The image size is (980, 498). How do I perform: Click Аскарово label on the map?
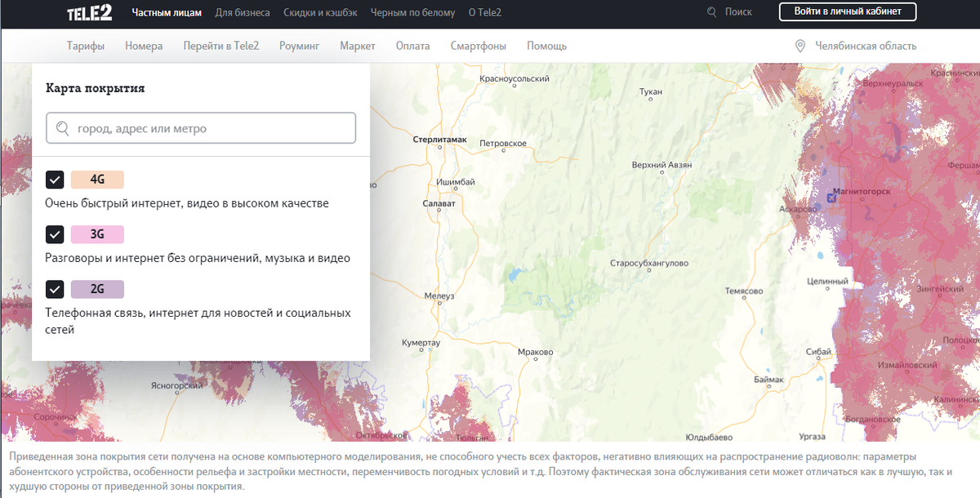(x=798, y=209)
